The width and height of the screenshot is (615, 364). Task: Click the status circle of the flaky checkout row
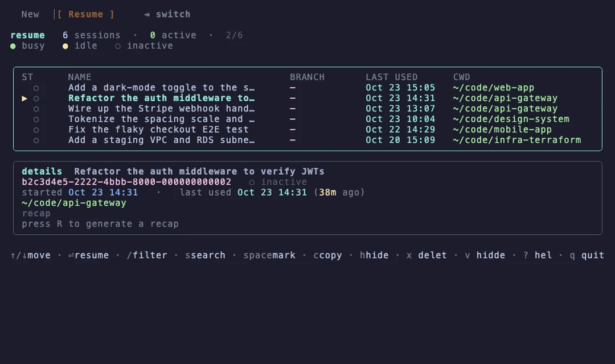[36, 130]
